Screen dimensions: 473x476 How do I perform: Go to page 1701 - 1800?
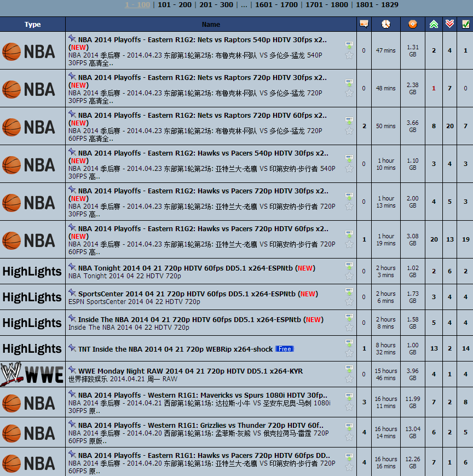pyautogui.click(x=327, y=5)
